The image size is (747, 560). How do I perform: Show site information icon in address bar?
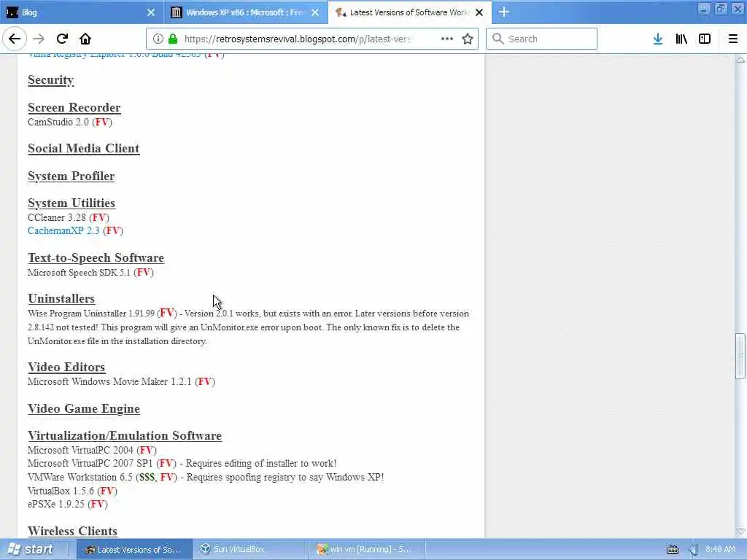158,39
